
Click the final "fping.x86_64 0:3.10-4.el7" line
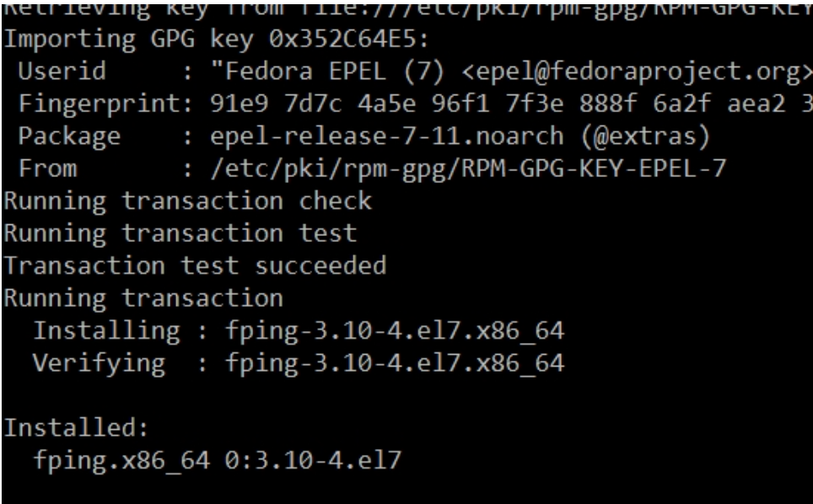(x=219, y=458)
